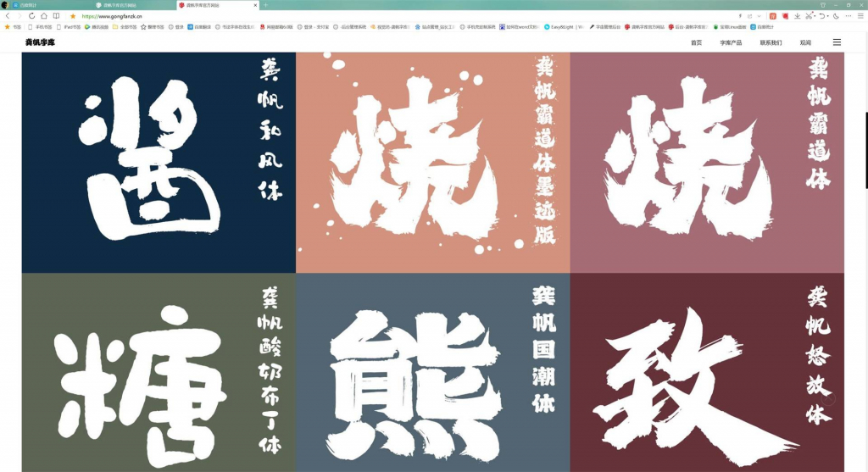Viewport: 868px width, 472px height.
Task: Reload the current page
Action: click(x=31, y=16)
